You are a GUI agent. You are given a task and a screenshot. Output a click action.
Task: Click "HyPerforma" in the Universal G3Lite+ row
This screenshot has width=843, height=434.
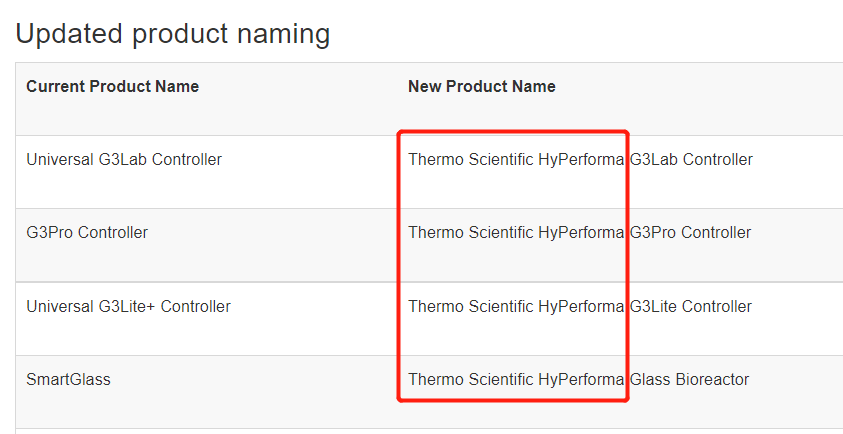[580, 307]
